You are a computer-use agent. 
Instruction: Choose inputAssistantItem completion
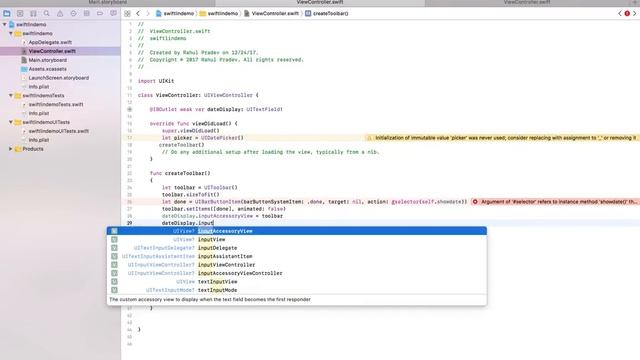point(297,256)
